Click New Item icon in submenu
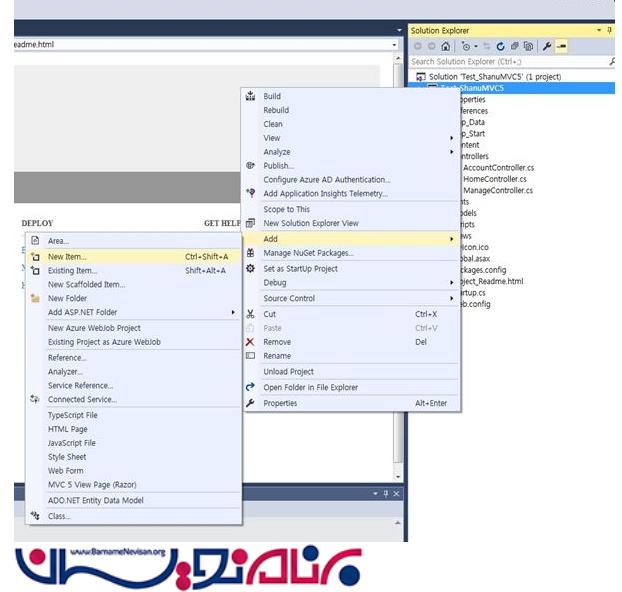 coord(35,257)
